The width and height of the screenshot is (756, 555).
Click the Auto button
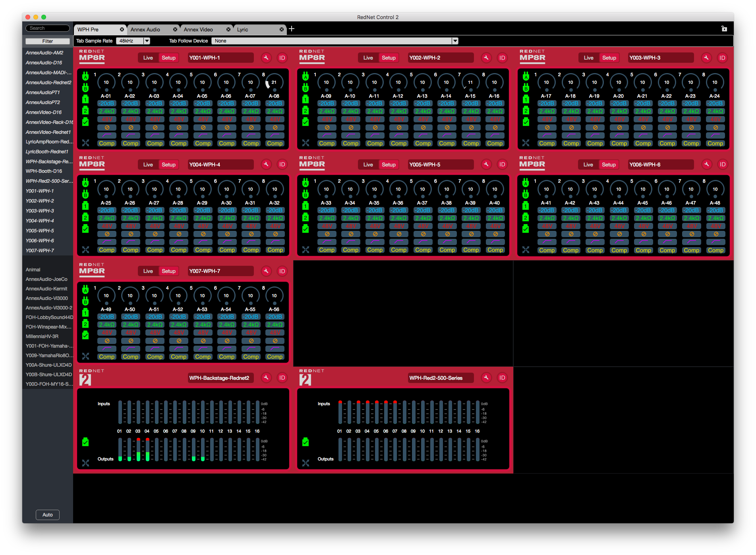click(x=48, y=514)
